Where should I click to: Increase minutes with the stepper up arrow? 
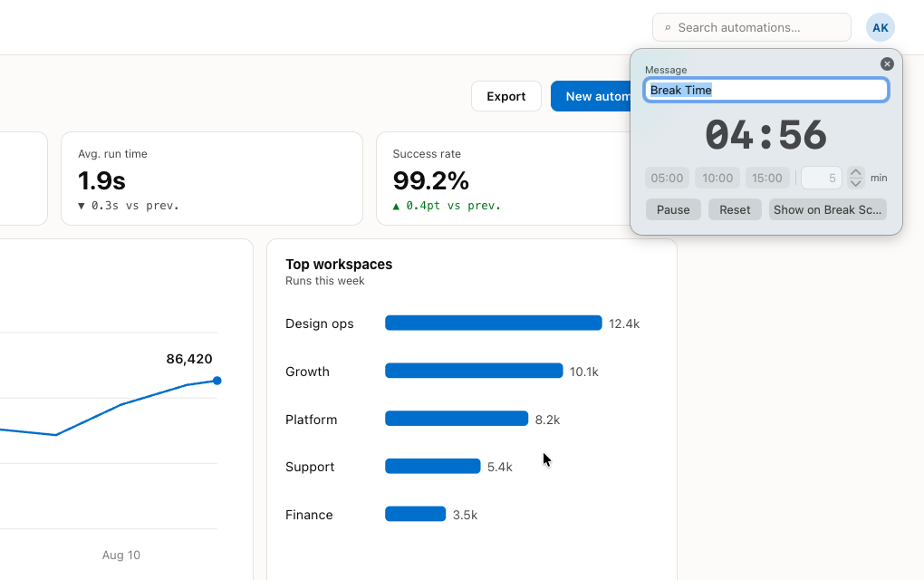pos(856,173)
